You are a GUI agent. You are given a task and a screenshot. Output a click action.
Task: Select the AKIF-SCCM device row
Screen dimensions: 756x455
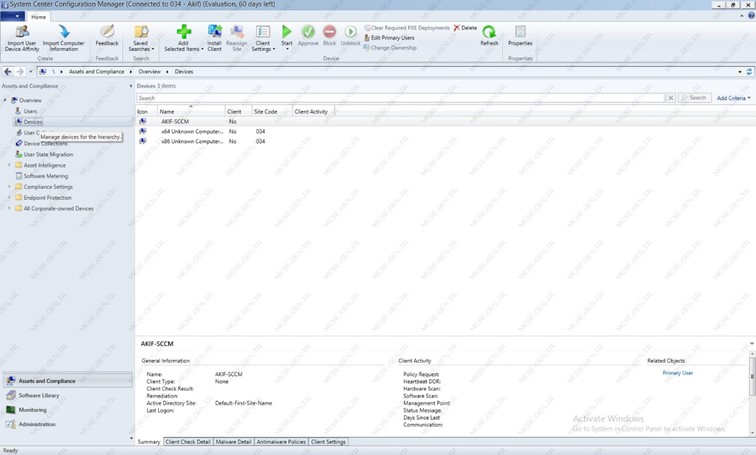point(446,121)
